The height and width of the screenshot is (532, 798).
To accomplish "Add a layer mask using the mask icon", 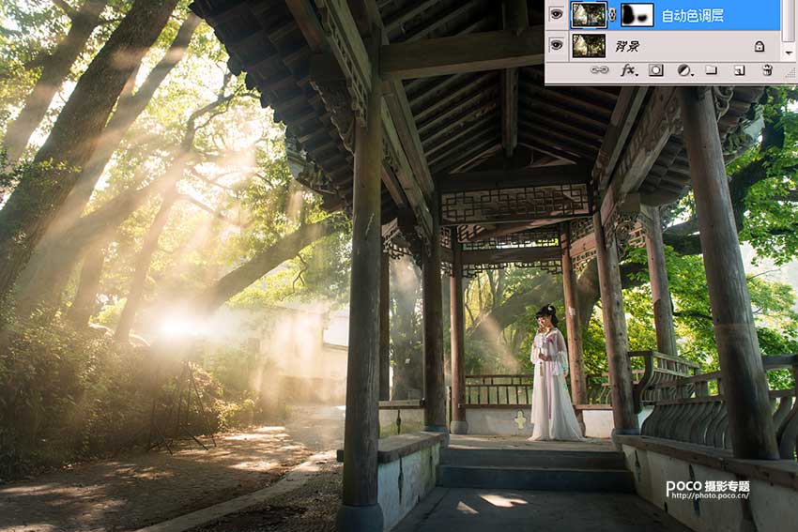I will click(x=656, y=70).
